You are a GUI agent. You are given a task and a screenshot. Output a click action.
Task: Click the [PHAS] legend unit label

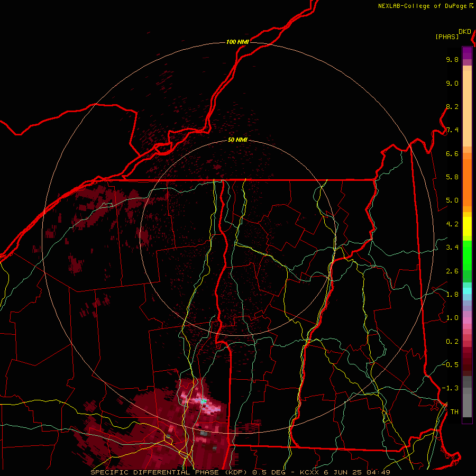[x=447, y=36]
